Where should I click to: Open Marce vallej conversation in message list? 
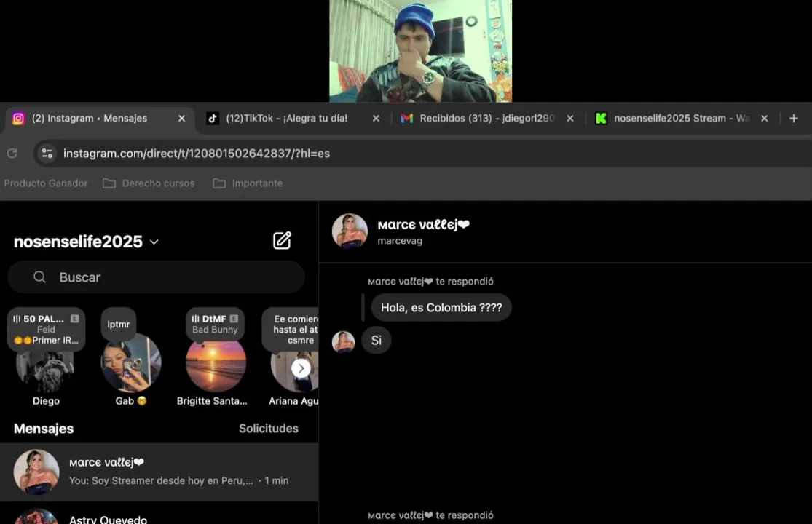pyautogui.click(x=159, y=472)
